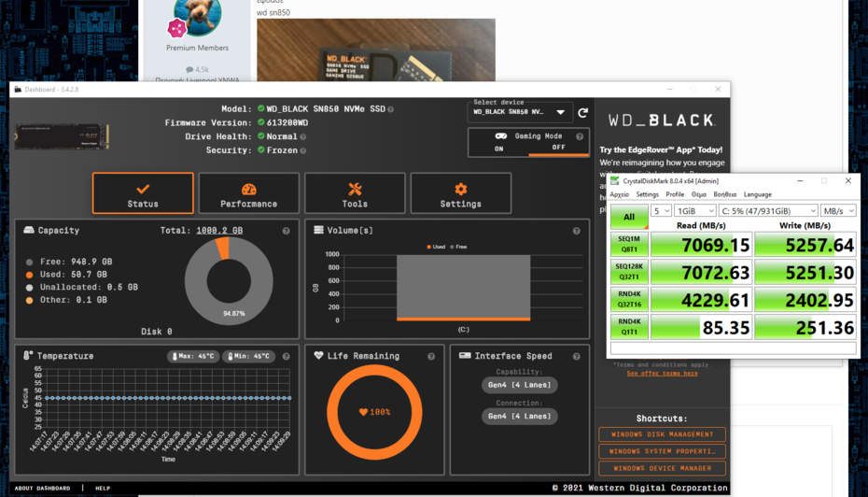Image resolution: width=868 pixels, height=497 pixels.
Task: Open Help link in Dashboard footer
Action: click(x=103, y=489)
